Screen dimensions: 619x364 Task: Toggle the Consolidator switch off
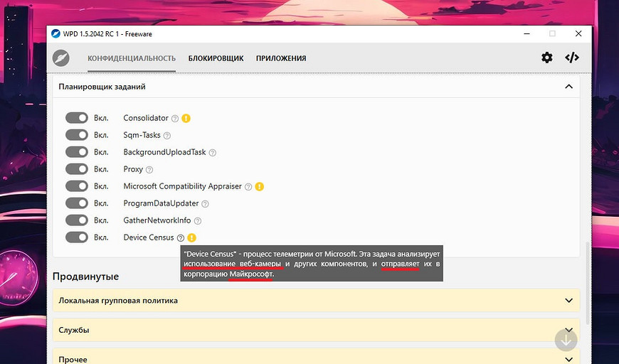76,118
